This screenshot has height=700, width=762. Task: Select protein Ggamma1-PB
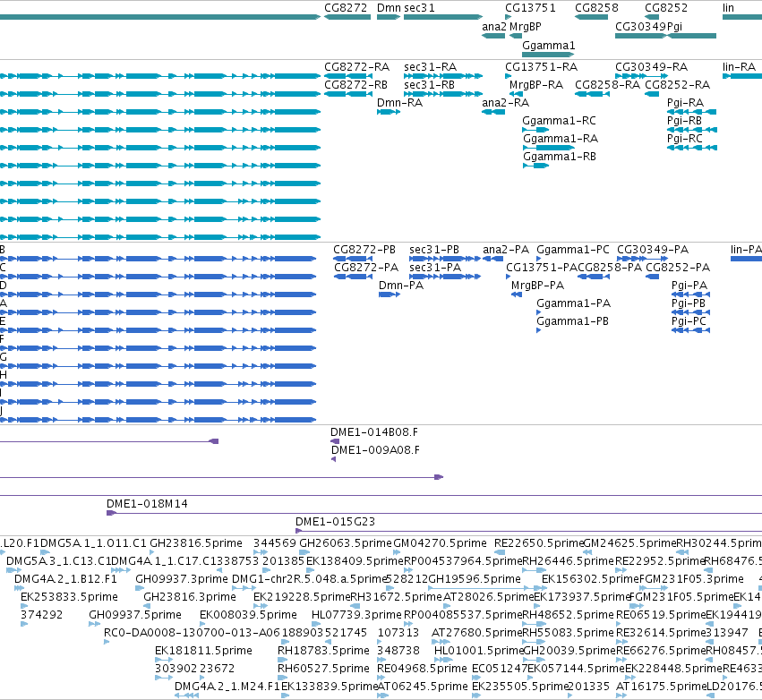(572, 321)
